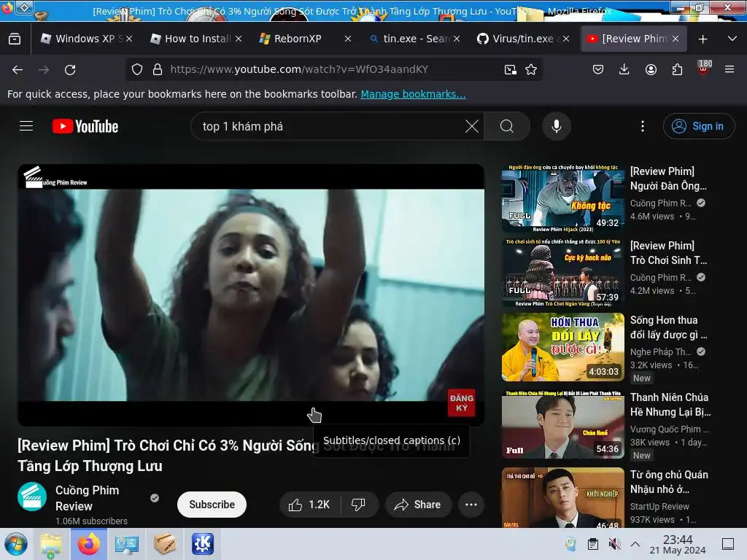Clear the YouTube search box text

point(472,126)
